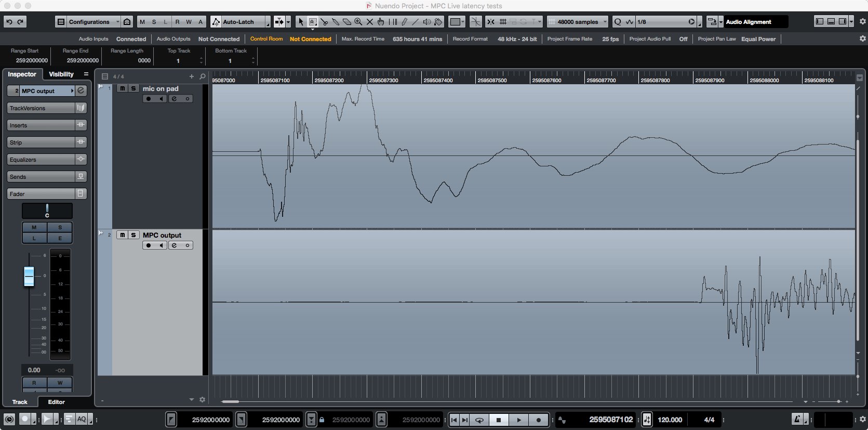Select the Draw pencil tool
The width and height of the screenshot is (868, 430).
pyautogui.click(x=404, y=22)
